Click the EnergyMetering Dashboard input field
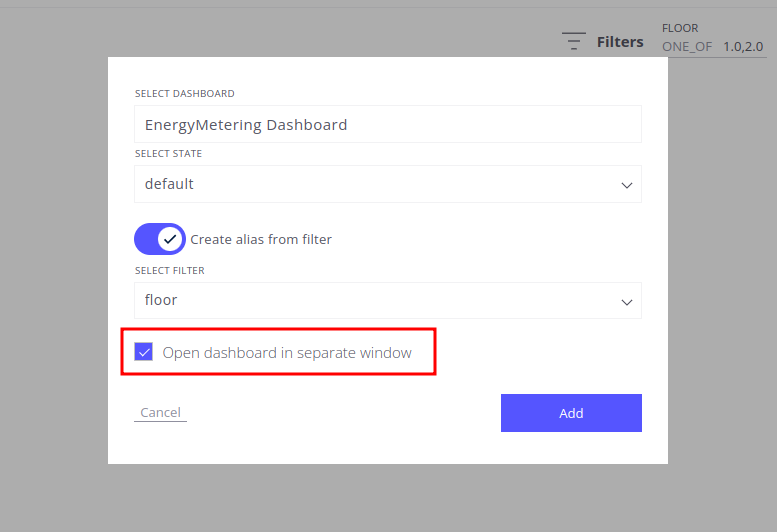 tap(387, 125)
